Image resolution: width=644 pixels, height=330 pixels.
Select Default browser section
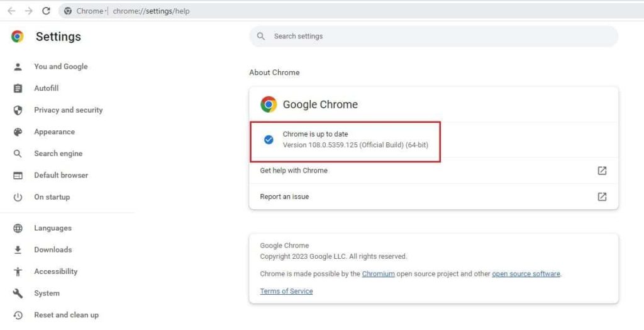click(x=61, y=175)
